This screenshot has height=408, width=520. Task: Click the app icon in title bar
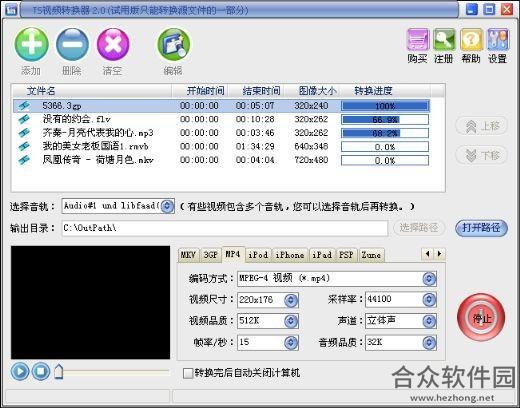point(11,10)
